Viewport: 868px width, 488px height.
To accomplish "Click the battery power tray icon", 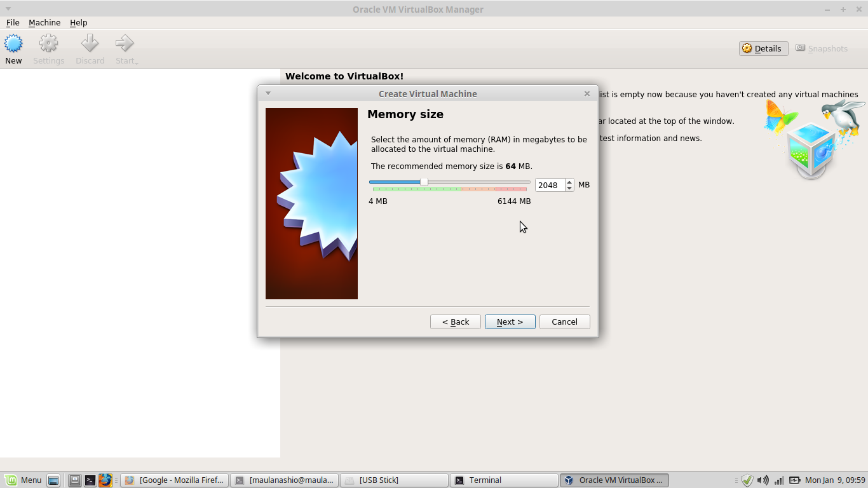I will pyautogui.click(x=794, y=480).
